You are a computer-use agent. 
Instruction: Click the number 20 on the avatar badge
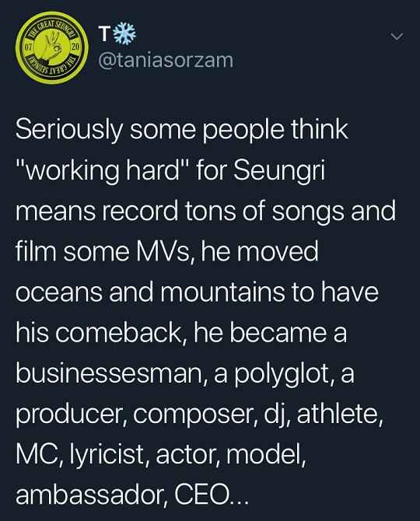[x=75, y=47]
